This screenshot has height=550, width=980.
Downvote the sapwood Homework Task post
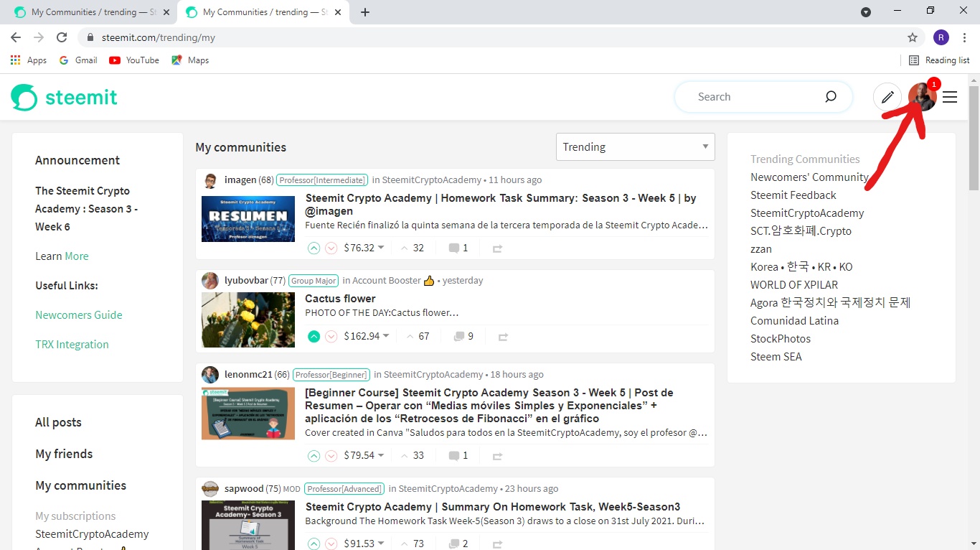[331, 544]
